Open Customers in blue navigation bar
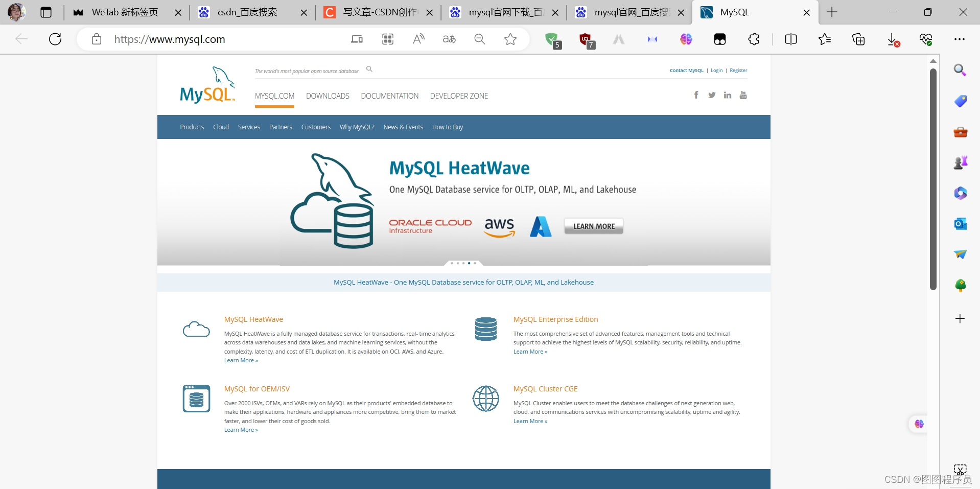 (316, 127)
